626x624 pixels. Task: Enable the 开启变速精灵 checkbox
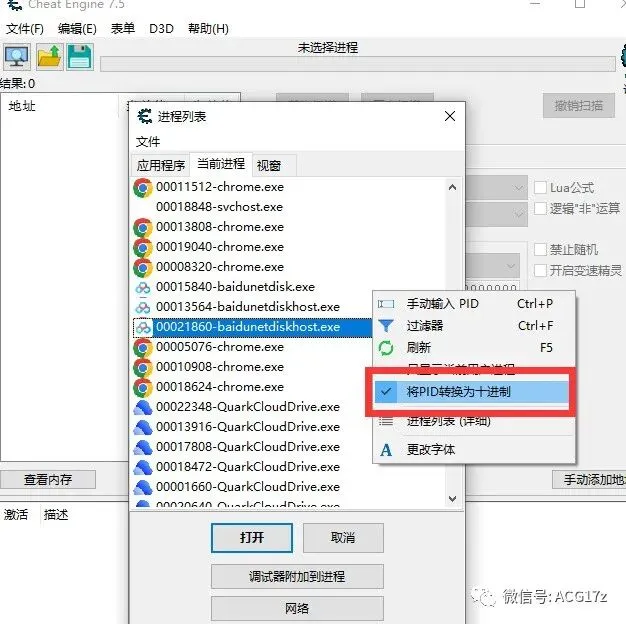pyautogui.click(x=540, y=270)
